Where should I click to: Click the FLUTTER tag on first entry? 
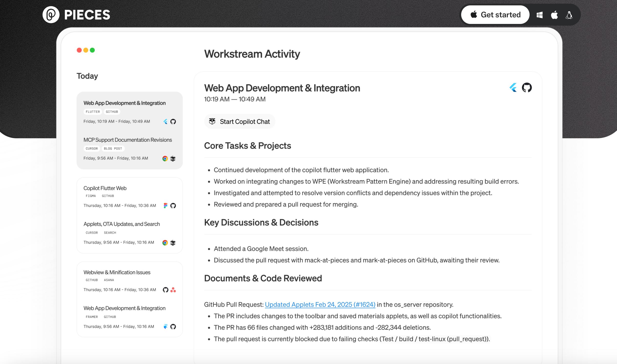(x=93, y=112)
